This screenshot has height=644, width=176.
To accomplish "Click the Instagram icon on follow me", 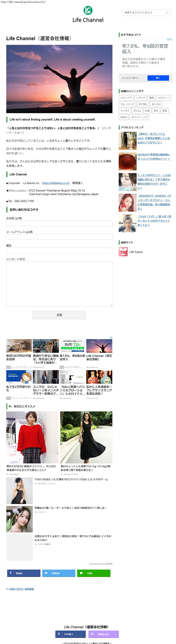I will pos(92,634).
